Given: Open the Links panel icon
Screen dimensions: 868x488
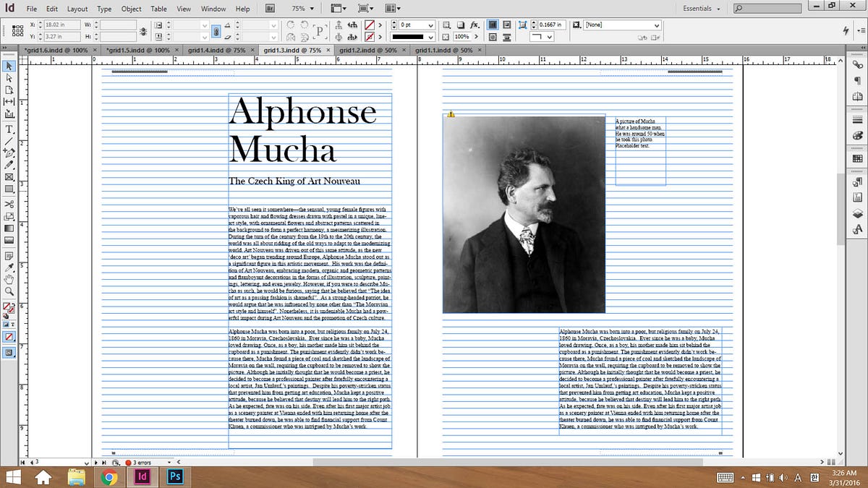Looking at the screenshot, I should tap(858, 65).
